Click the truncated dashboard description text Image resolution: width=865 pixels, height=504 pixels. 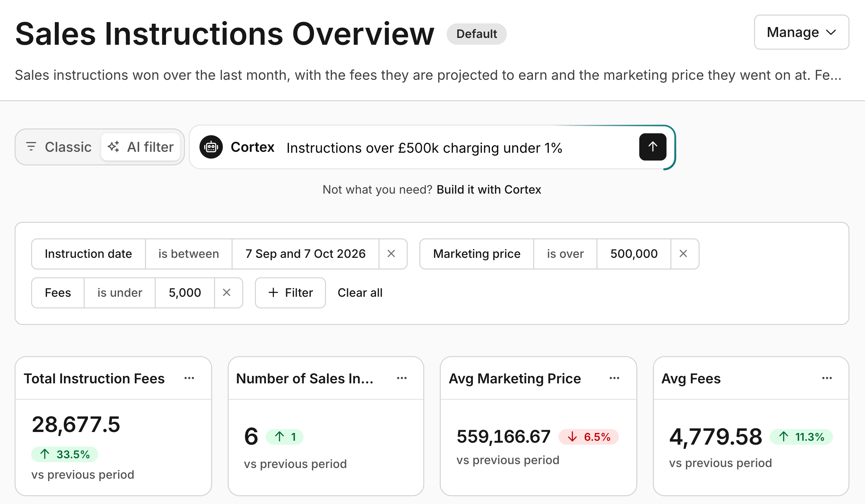pyautogui.click(x=428, y=75)
